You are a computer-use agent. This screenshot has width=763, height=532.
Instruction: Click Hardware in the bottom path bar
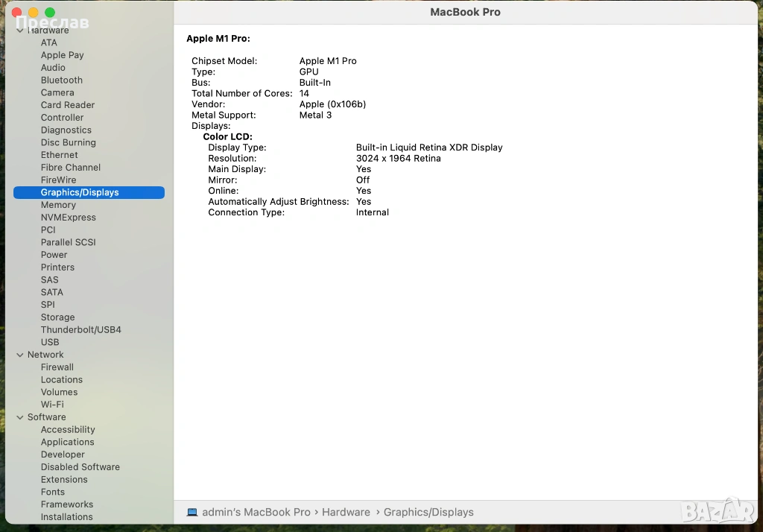pos(346,513)
